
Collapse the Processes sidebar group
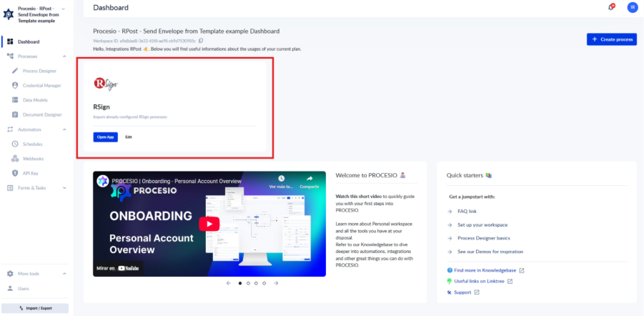point(64,56)
